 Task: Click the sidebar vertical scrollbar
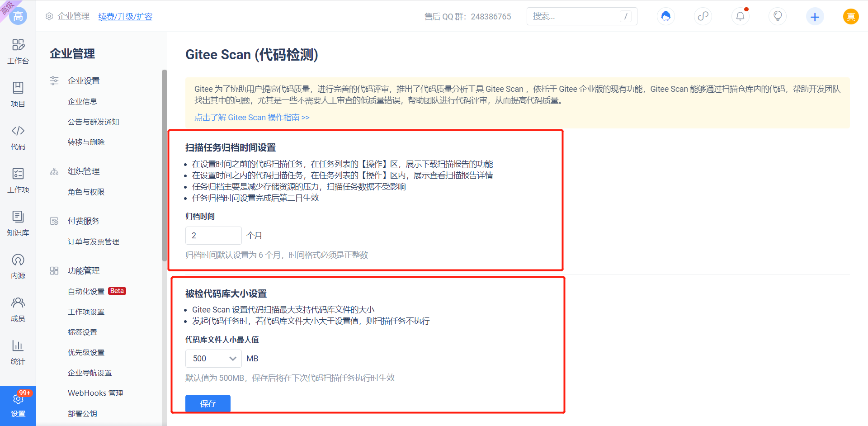(x=165, y=165)
